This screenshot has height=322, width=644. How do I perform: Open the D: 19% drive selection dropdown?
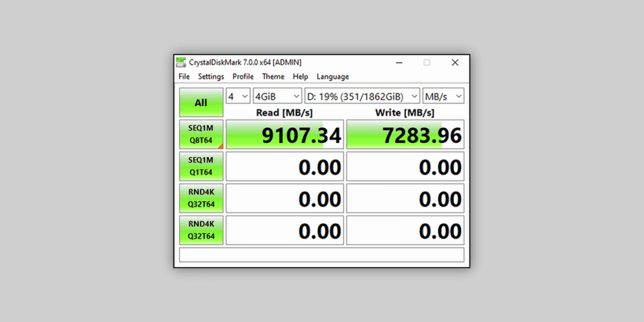362,97
